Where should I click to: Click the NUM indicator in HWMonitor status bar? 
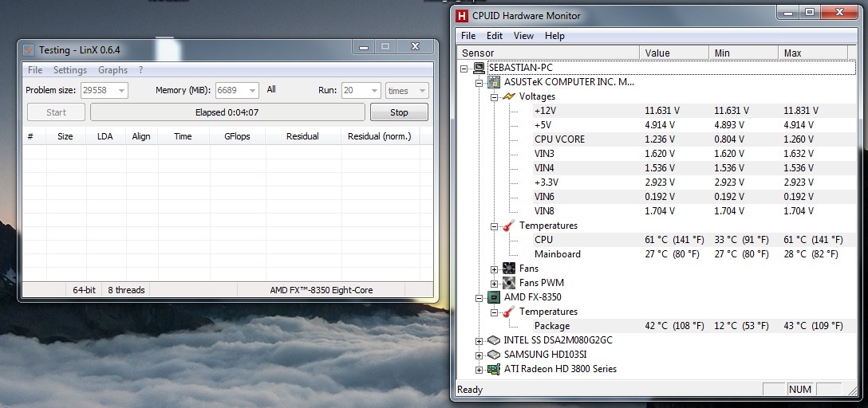[x=800, y=390]
